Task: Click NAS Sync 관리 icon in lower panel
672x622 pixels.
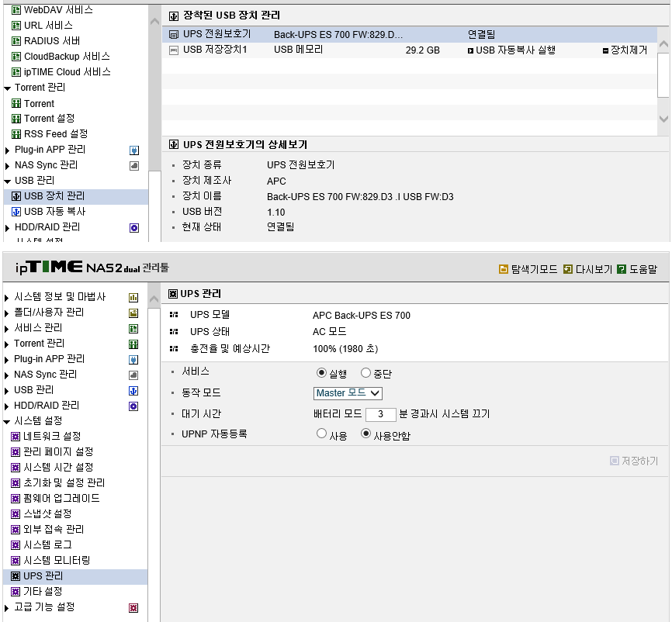Action: point(133,375)
